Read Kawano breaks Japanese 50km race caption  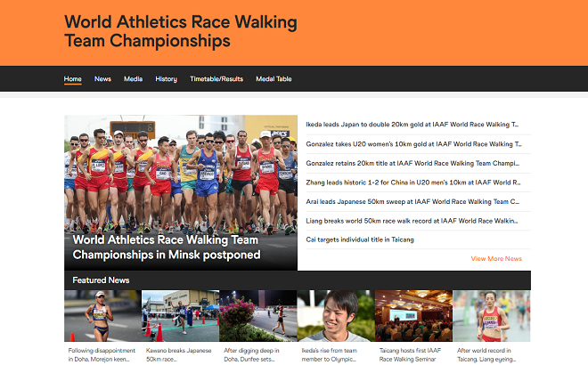(x=178, y=355)
